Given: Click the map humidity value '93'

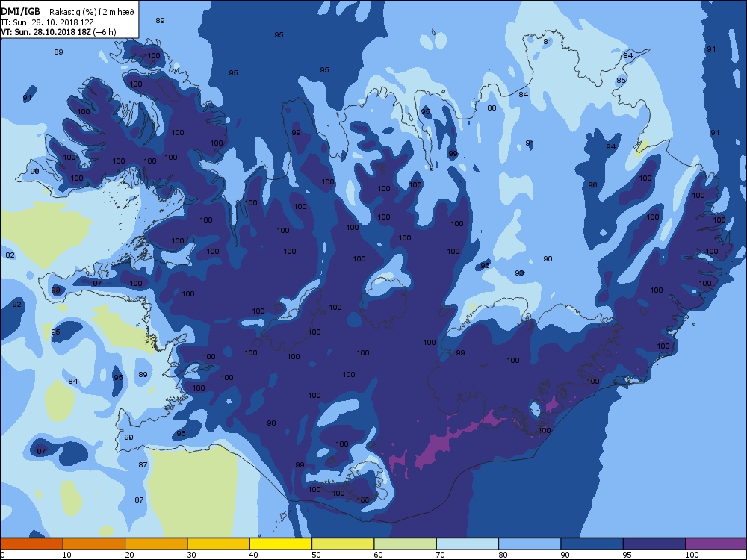Looking at the screenshot, I should (520, 273).
